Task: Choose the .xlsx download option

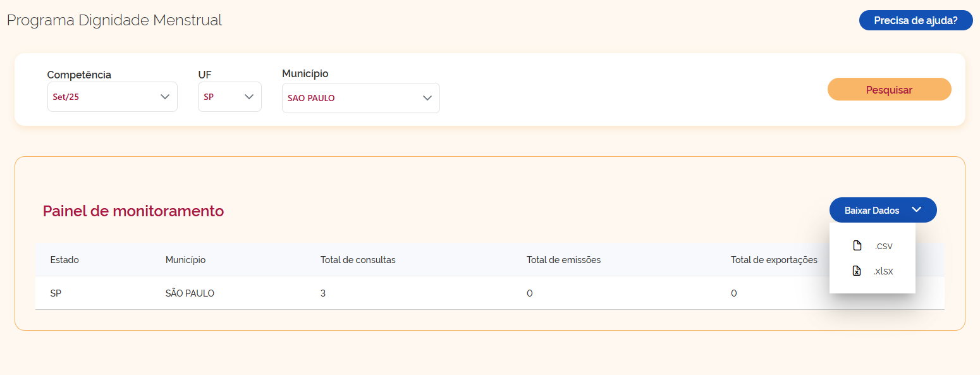Action: point(883,271)
